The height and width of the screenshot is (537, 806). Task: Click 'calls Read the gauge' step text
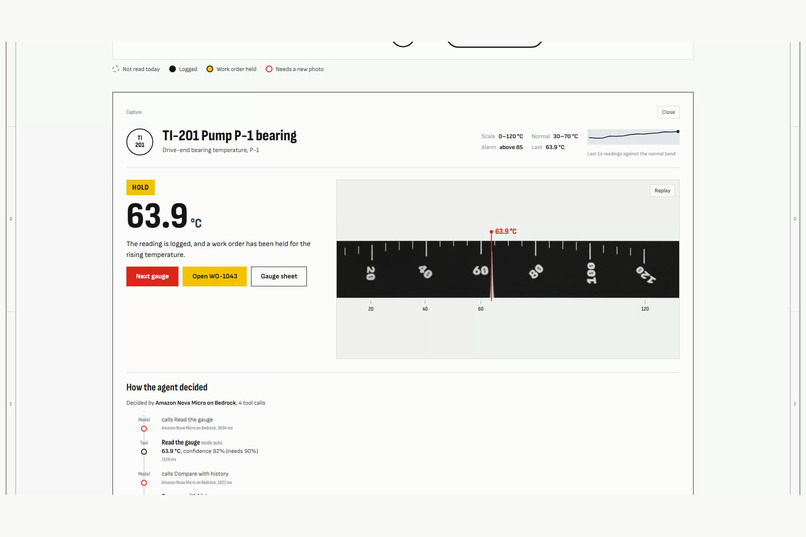pyautogui.click(x=187, y=420)
